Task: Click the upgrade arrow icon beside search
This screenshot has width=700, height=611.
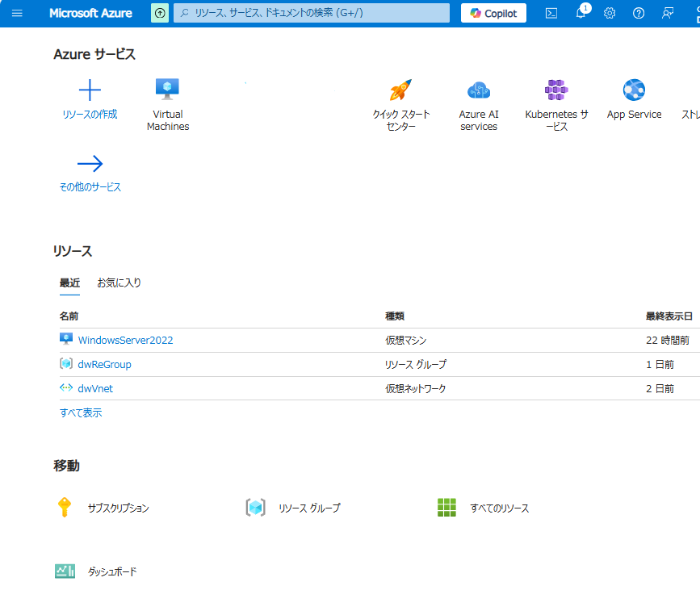Action: tap(160, 14)
